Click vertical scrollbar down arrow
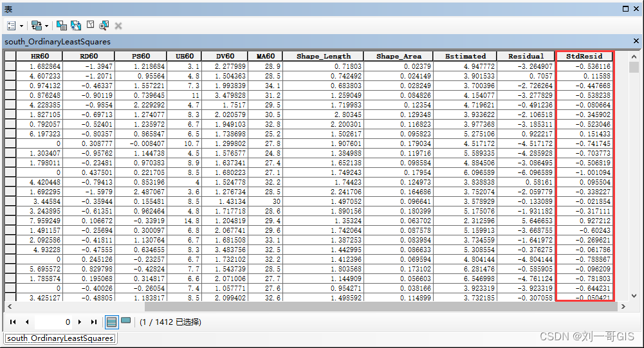Viewport: 644px width, 348px height. tap(634, 295)
